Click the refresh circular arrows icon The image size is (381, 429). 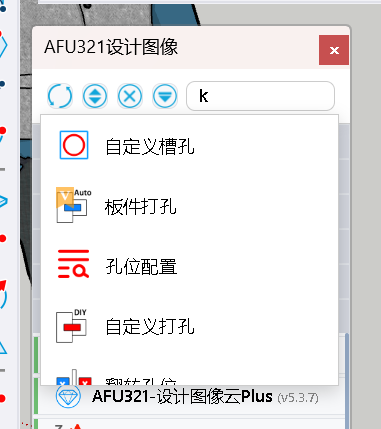coord(60,96)
